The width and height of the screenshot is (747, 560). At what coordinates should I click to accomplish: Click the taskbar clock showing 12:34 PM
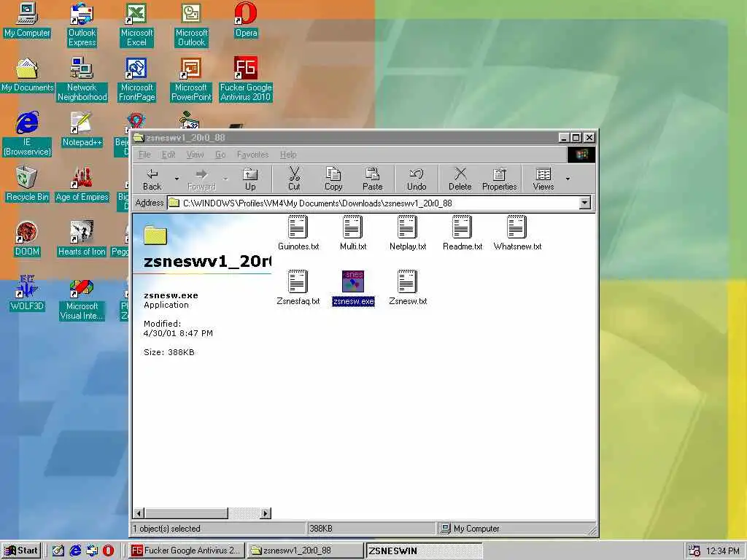(723, 551)
